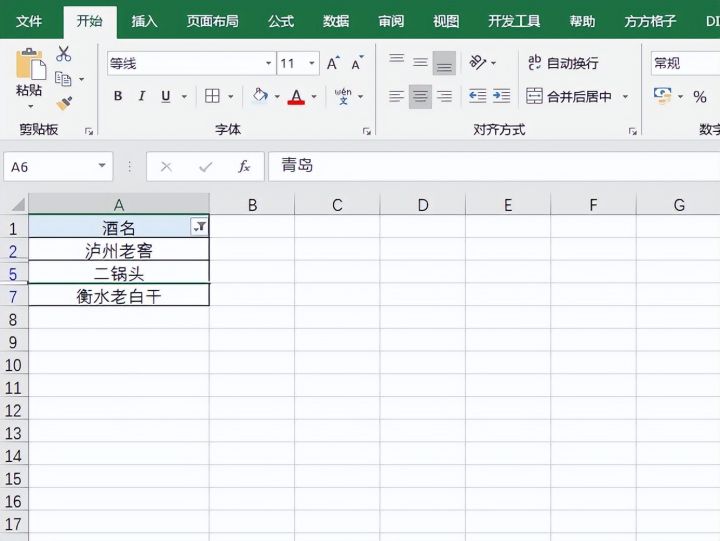Open 字体 dialog launcher

pos(366,132)
